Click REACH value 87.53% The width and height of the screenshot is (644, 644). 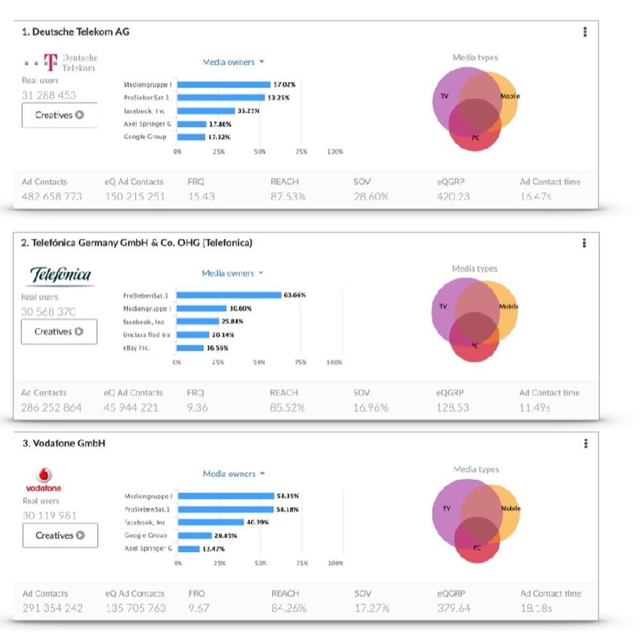coord(288,196)
